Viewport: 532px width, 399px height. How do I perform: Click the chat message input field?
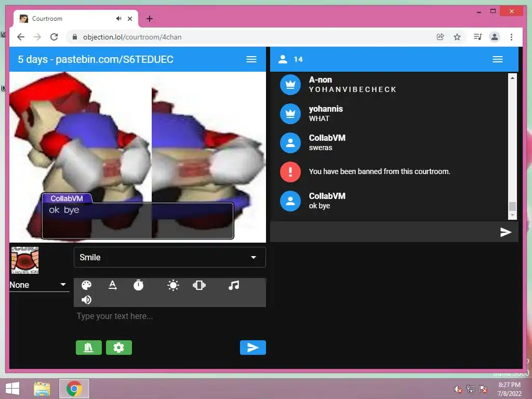click(383, 232)
